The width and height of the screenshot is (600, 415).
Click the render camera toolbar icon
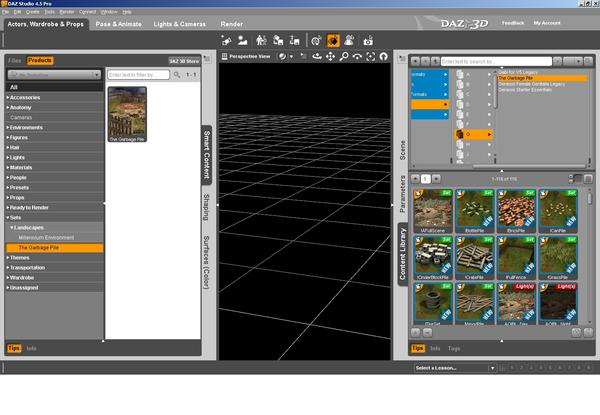pos(368,41)
